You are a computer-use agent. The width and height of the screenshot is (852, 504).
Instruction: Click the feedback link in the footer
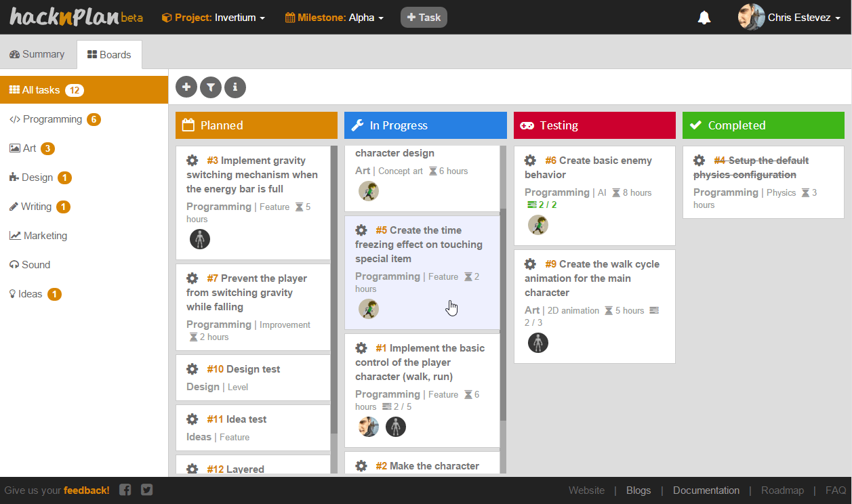[86, 490]
